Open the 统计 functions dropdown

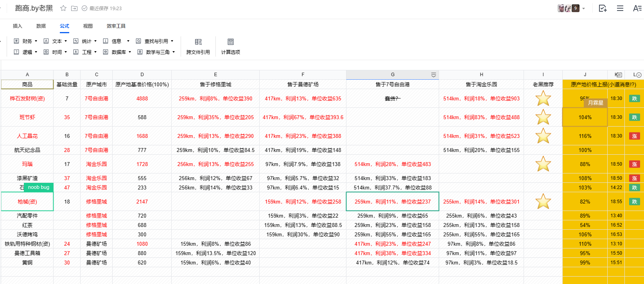tap(85, 41)
